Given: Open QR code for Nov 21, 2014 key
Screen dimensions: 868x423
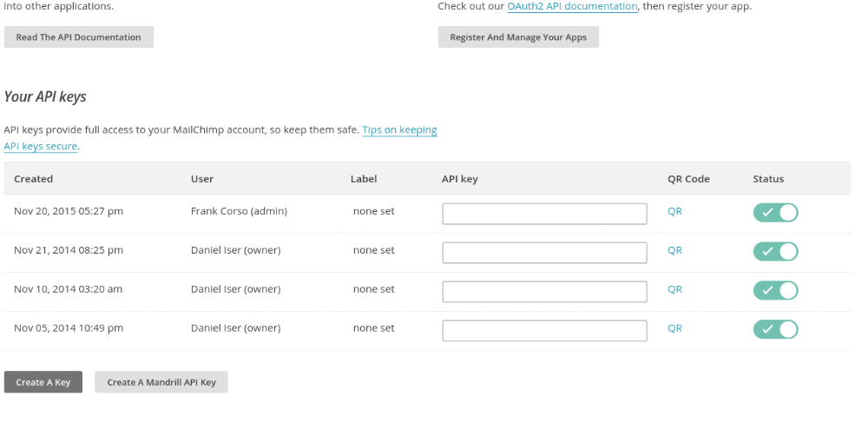Looking at the screenshot, I should click(674, 250).
